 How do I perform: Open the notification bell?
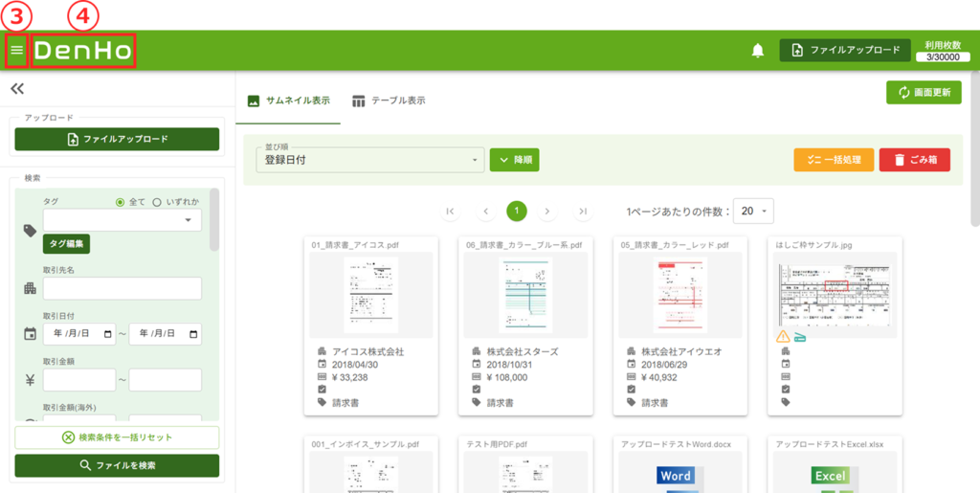click(758, 51)
